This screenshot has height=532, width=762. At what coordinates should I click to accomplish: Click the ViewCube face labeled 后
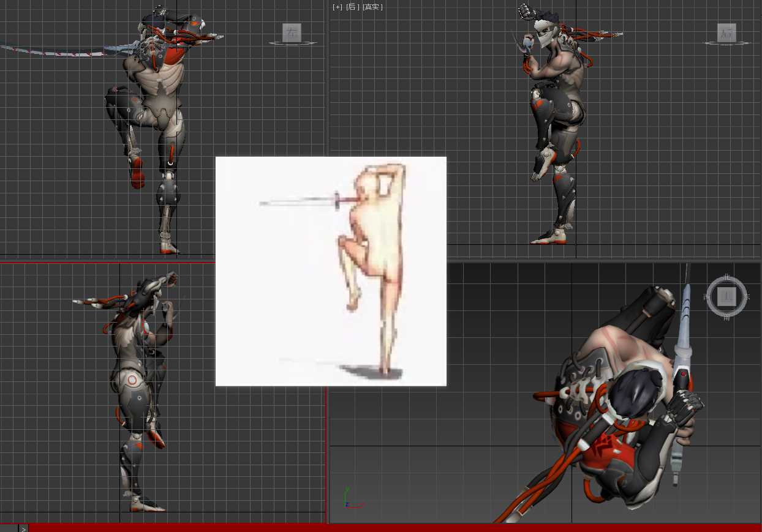(x=726, y=33)
